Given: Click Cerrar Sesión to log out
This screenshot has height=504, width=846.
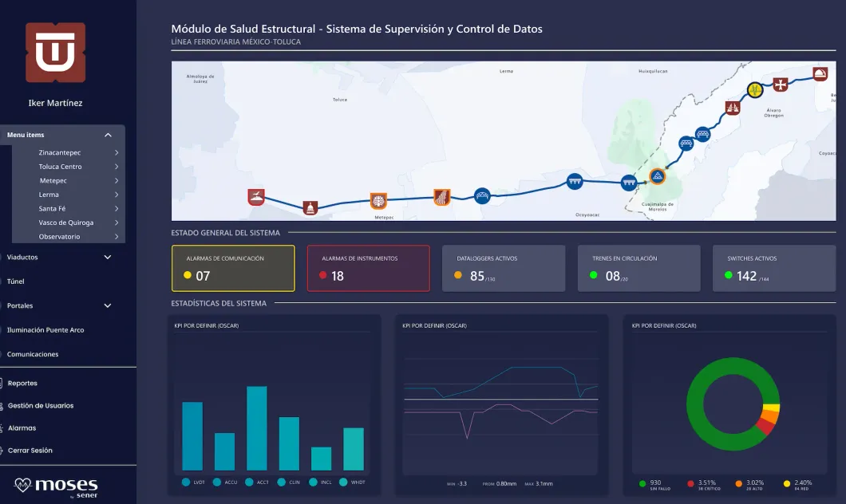Looking at the screenshot, I should pyautogui.click(x=30, y=450).
